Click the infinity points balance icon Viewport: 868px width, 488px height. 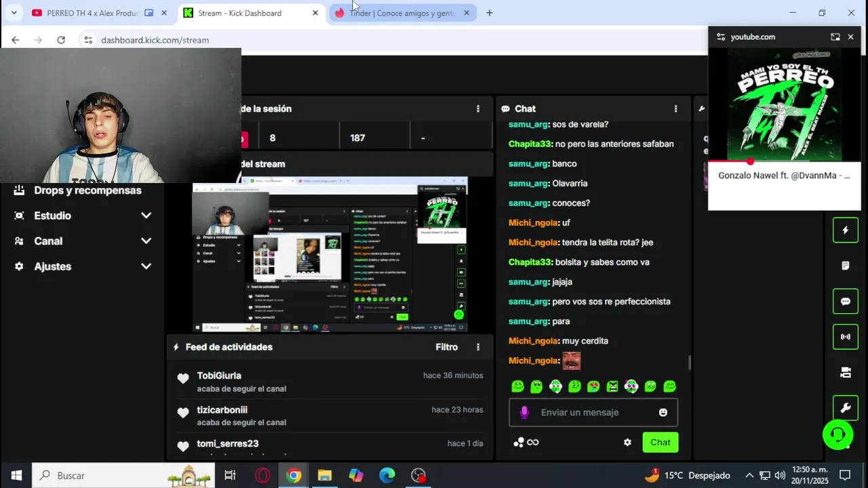(533, 443)
